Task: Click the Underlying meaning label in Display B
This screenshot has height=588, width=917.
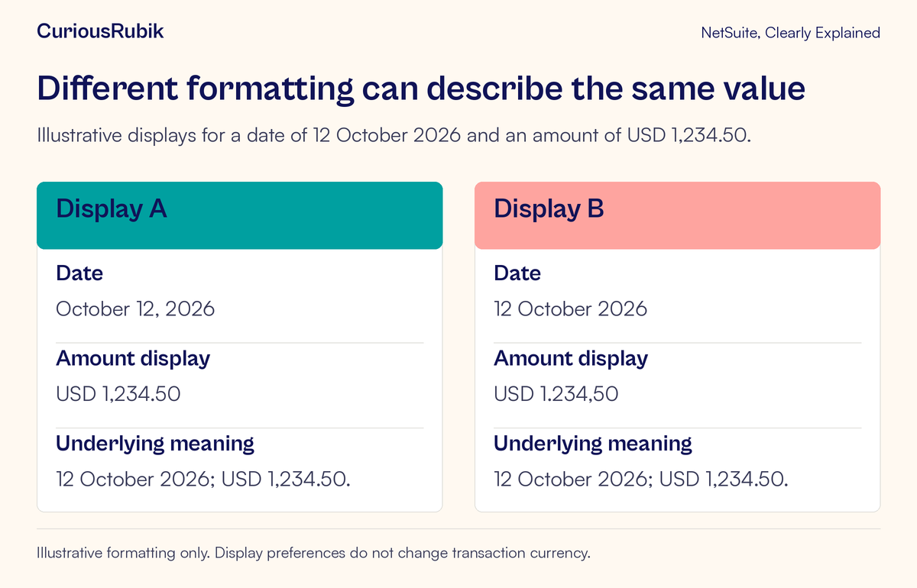Action: [x=593, y=444]
